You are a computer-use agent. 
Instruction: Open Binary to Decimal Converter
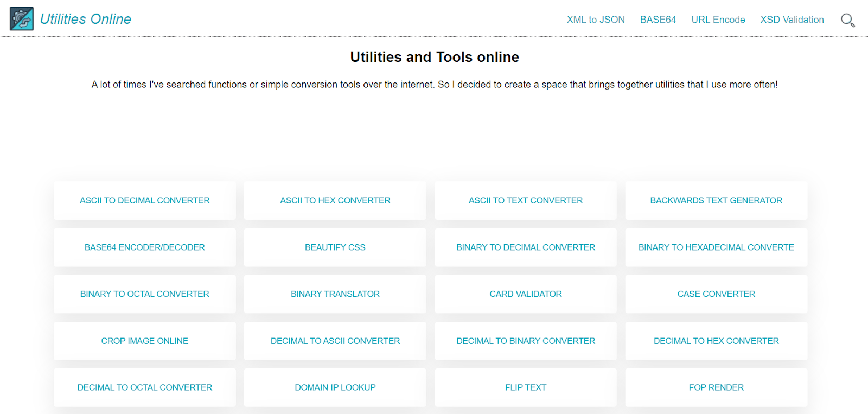pos(526,247)
